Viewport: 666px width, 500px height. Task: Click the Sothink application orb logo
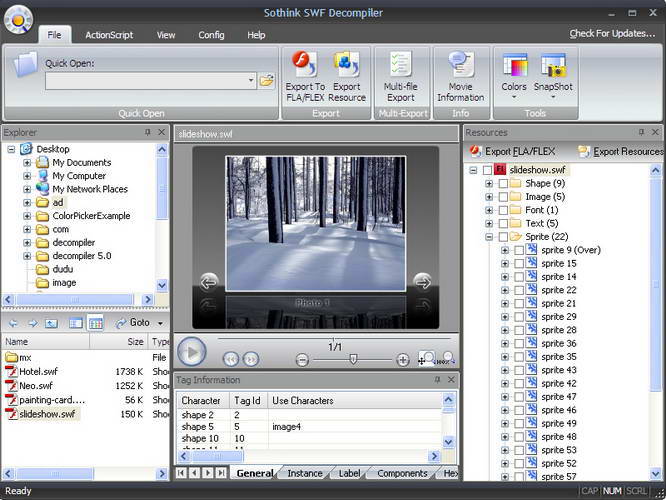click(x=18, y=20)
